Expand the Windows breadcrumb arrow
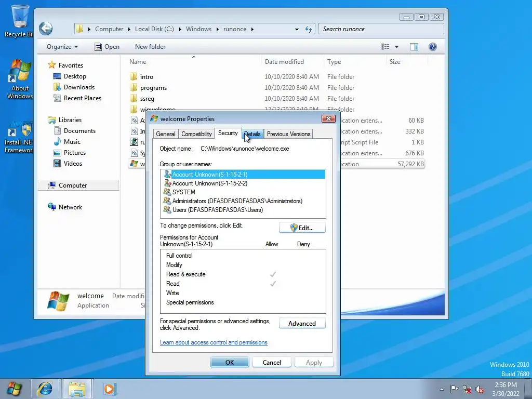The width and height of the screenshot is (532, 399). (218, 29)
